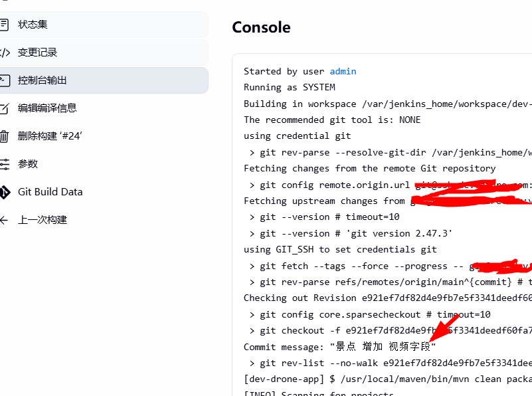Click the 'Checking out Revision' log line
Viewport: 532px width, 396px height.
coord(388,298)
